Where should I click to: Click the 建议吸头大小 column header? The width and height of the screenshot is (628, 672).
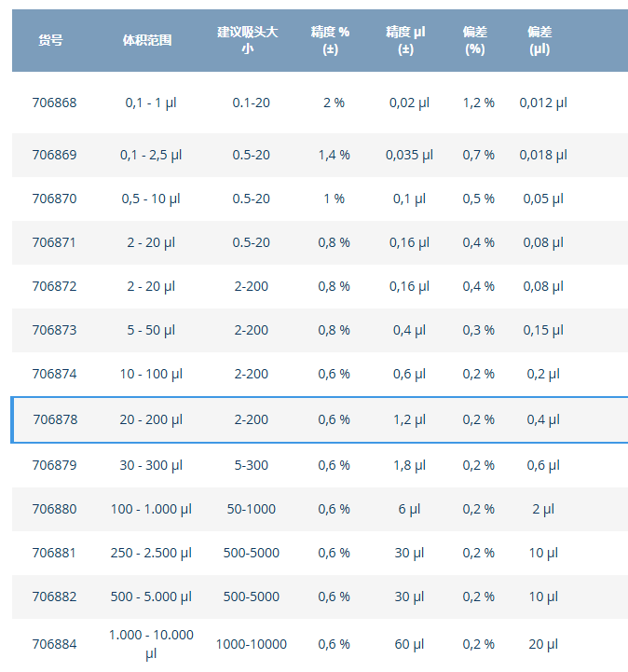coord(251,40)
